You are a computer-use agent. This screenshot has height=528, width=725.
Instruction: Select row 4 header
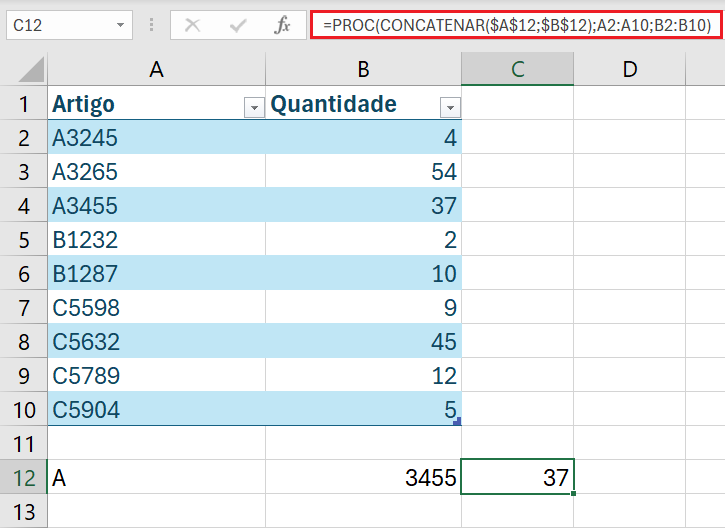coord(24,205)
